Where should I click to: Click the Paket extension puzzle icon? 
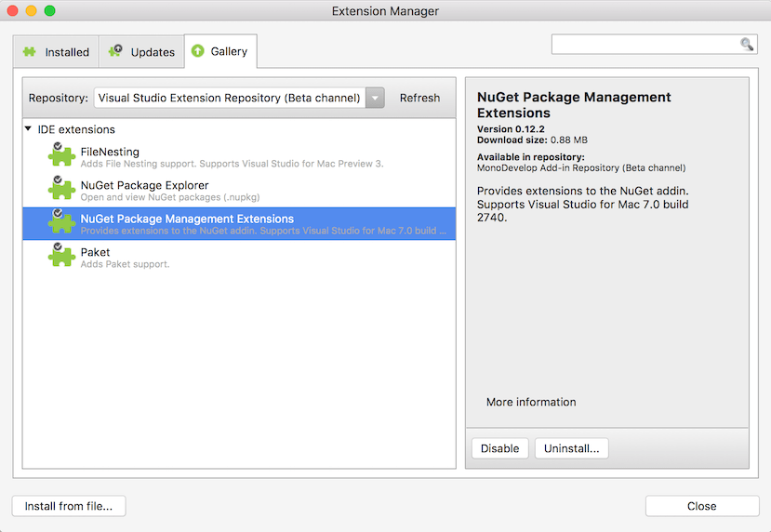[61, 255]
